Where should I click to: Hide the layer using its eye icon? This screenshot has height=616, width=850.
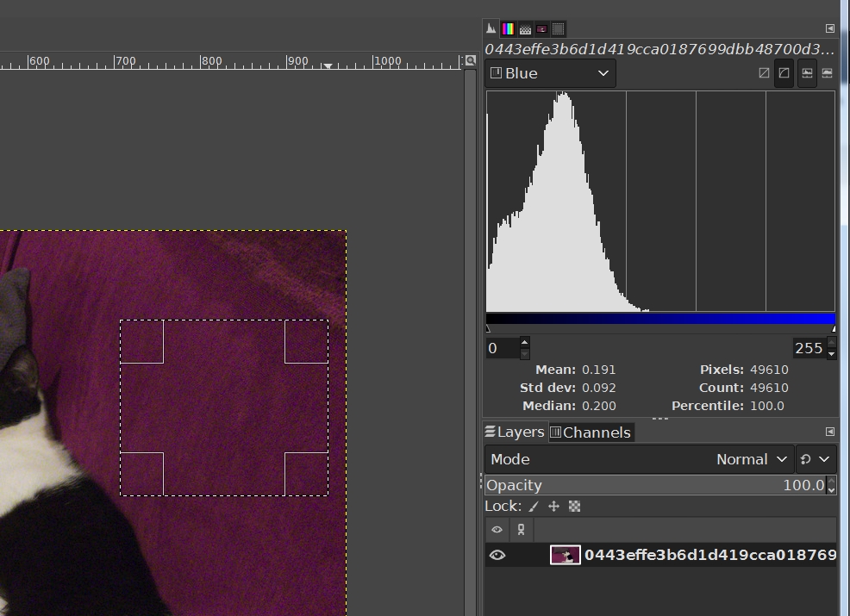(497, 555)
